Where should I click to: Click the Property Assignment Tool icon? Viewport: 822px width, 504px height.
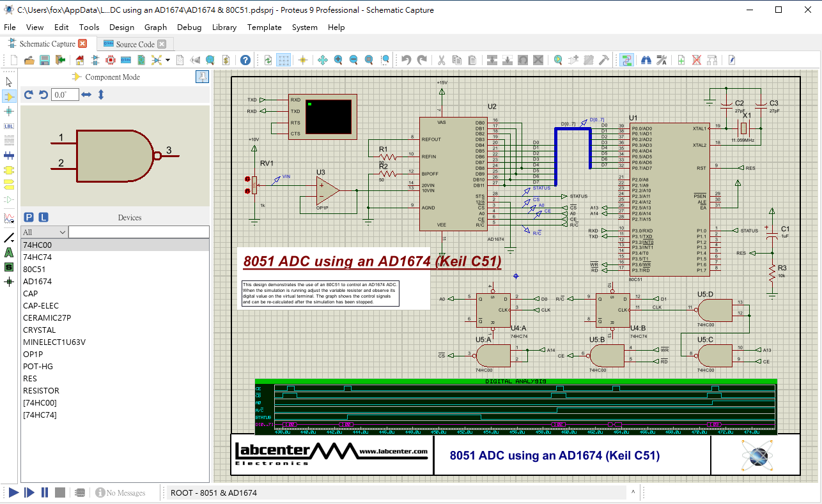click(x=662, y=60)
